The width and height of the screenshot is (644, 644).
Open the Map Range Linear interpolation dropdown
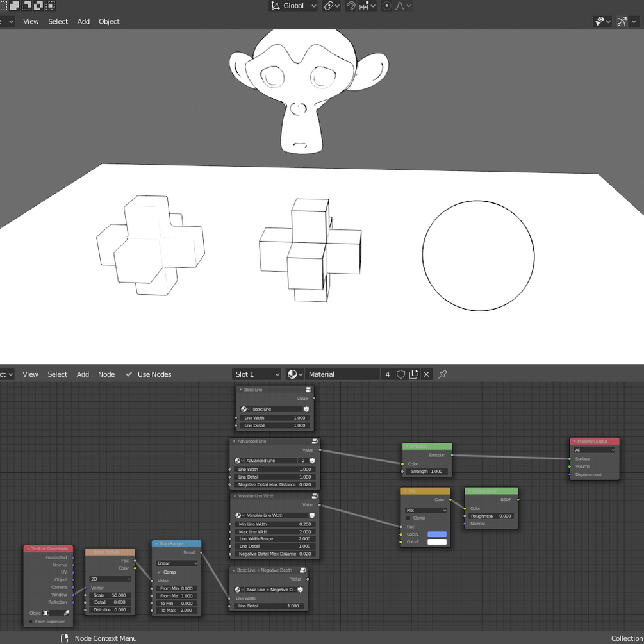tap(177, 563)
